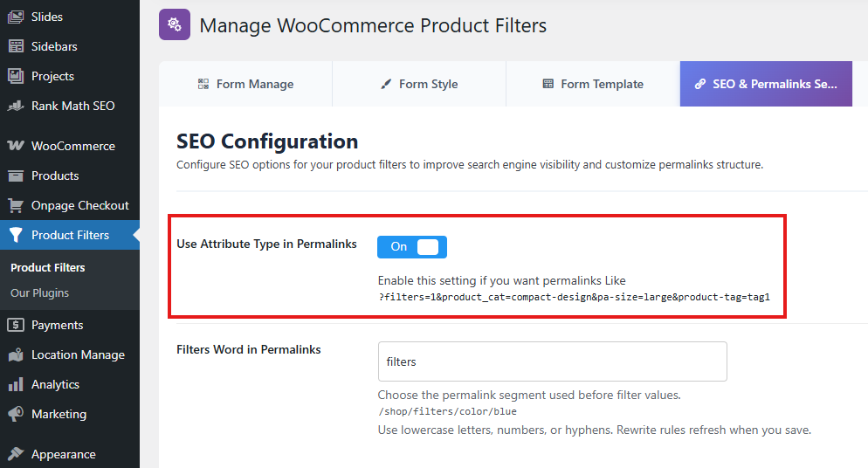Click the ?filters=1&product_cat example permalink text

tap(574, 297)
